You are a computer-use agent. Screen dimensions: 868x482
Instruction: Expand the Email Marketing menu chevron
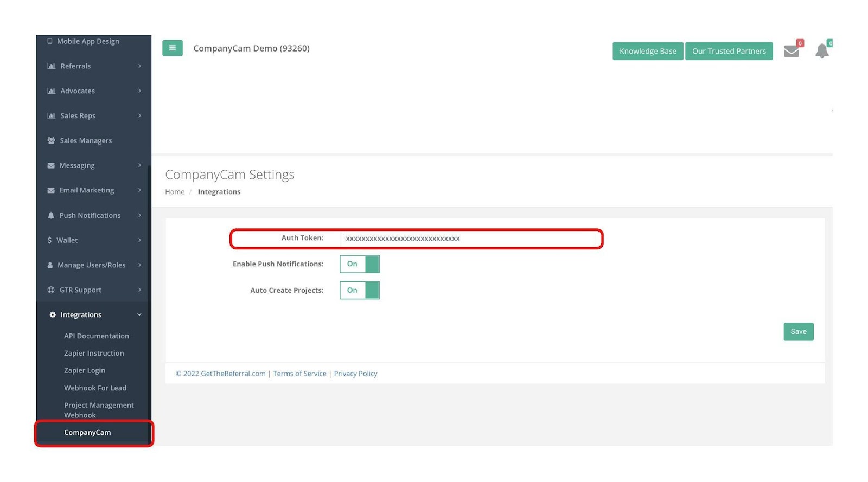(x=139, y=190)
